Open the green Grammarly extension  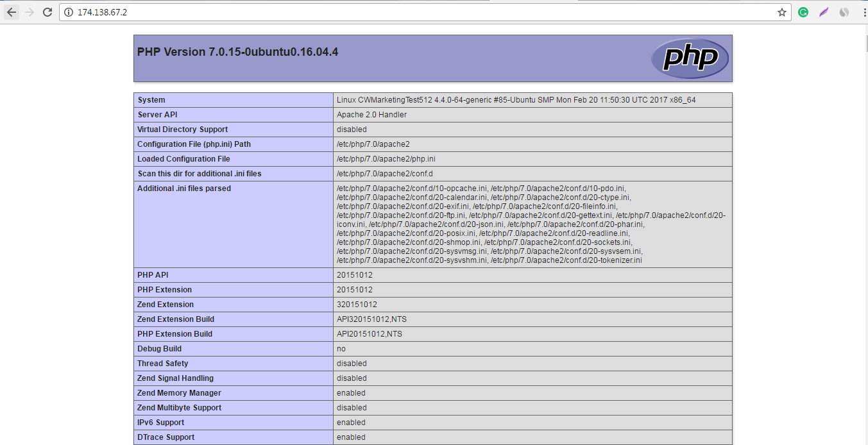803,12
